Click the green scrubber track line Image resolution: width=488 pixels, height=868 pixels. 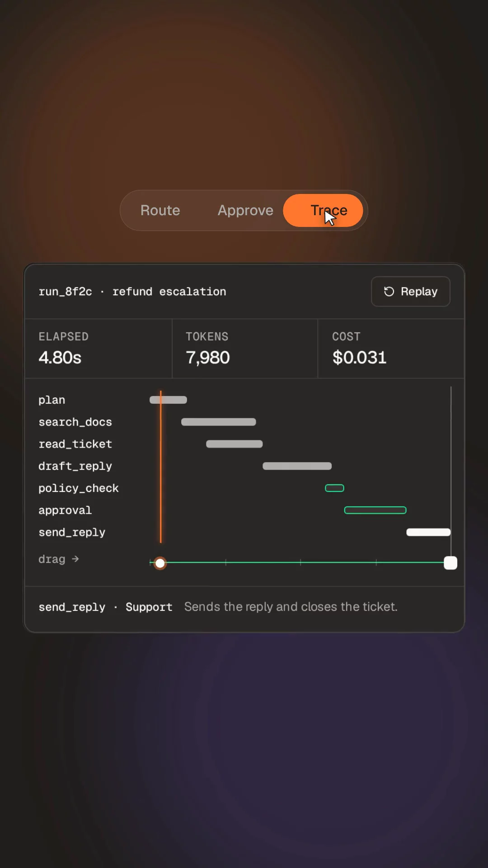[300, 562]
